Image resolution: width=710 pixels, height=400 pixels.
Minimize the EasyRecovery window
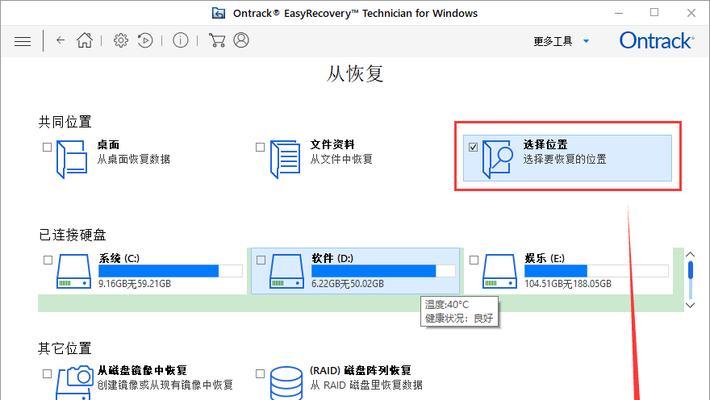tap(619, 13)
